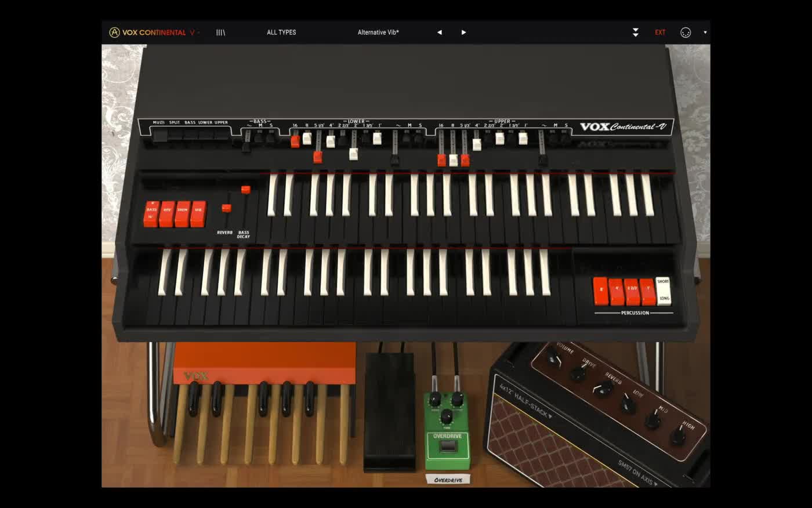The width and height of the screenshot is (812, 508).
Task: Click the overdrive pedal TONE knob
Action: tap(446, 416)
